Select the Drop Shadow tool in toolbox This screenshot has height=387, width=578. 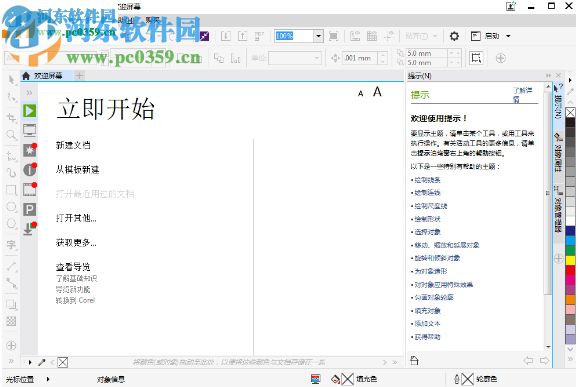pyautogui.click(x=12, y=305)
